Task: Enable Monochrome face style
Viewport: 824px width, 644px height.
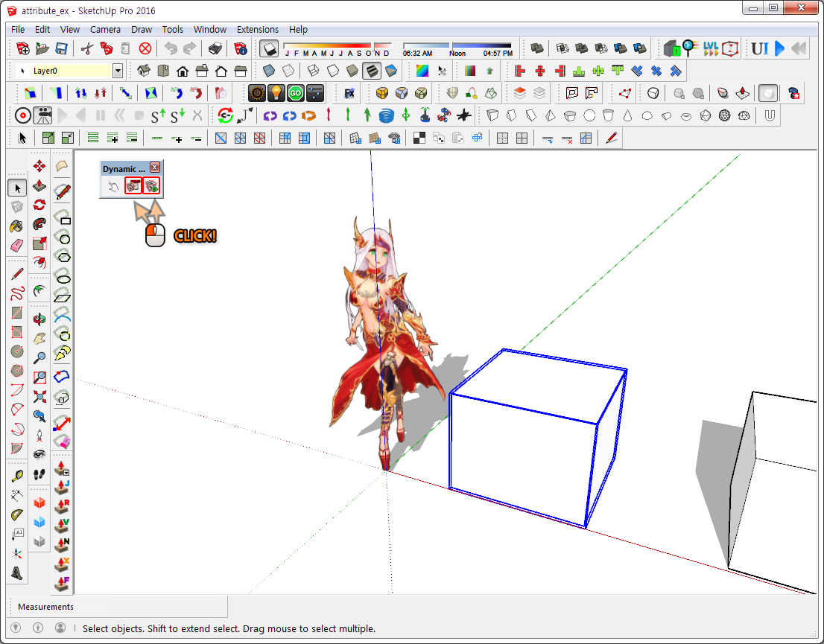Action: point(391,71)
